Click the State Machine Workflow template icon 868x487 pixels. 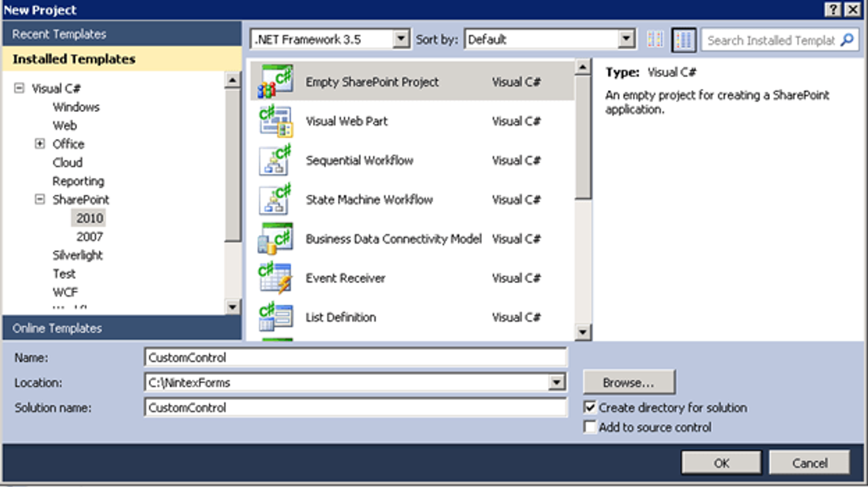[275, 199]
